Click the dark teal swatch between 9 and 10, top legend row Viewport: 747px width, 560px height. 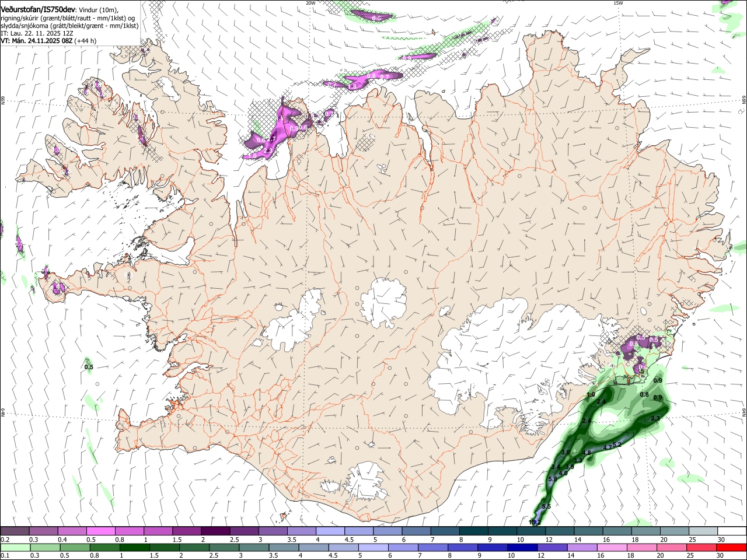coord(502,531)
